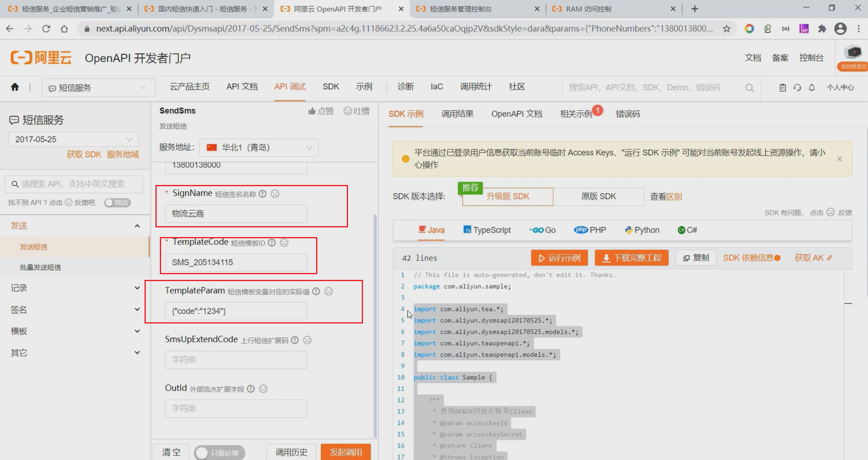Click help icon next to SignName

[262, 194]
